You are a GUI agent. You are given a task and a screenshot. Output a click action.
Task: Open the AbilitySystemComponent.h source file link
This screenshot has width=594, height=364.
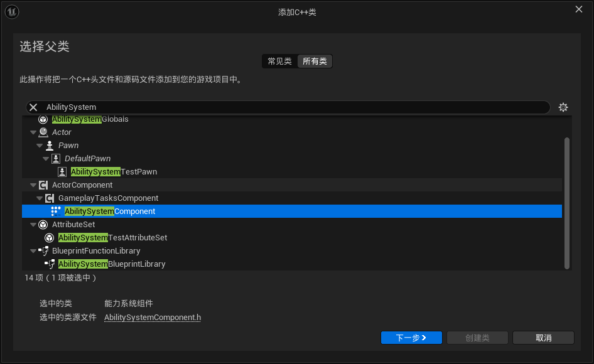[153, 318]
